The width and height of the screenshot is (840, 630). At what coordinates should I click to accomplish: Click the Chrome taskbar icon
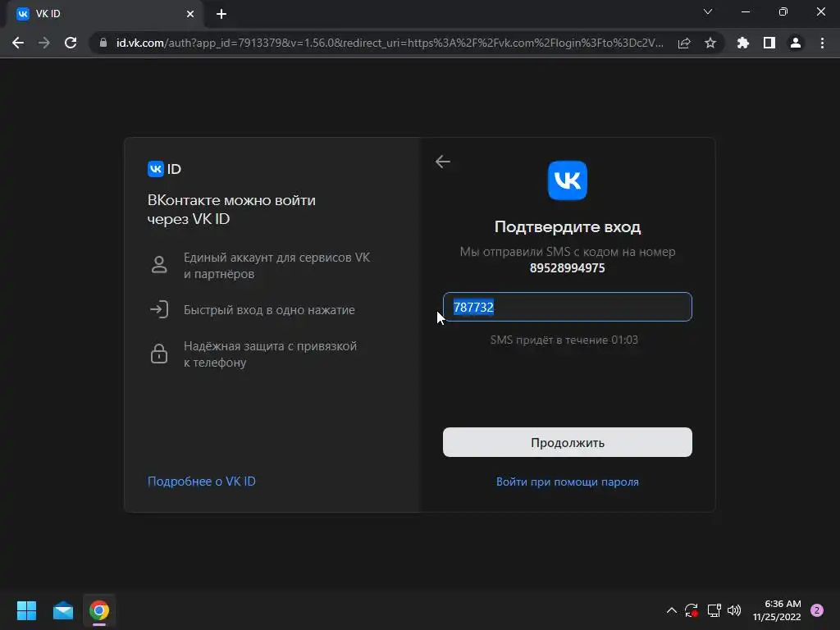[99, 610]
